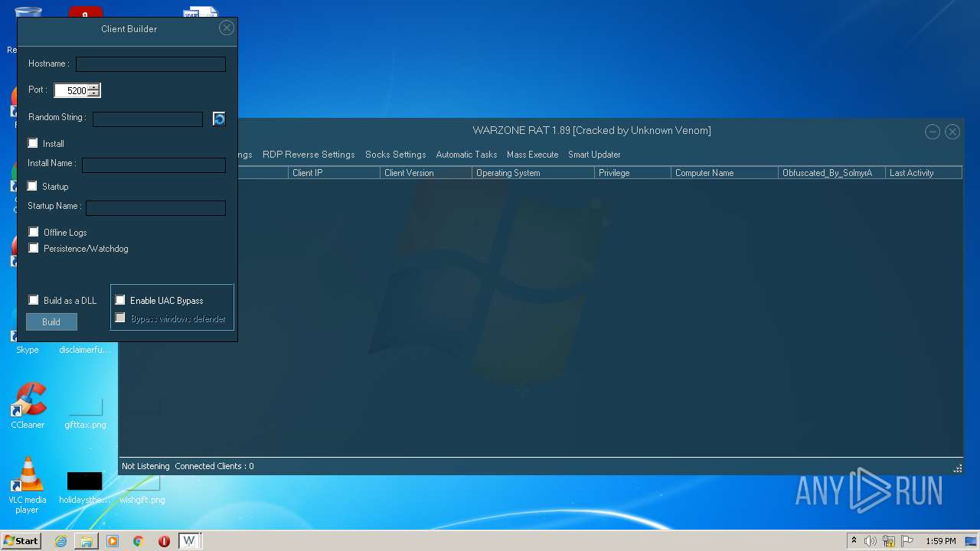Open Mass Execute menu
Image resolution: width=980 pixels, height=551 pixels.
(x=532, y=155)
